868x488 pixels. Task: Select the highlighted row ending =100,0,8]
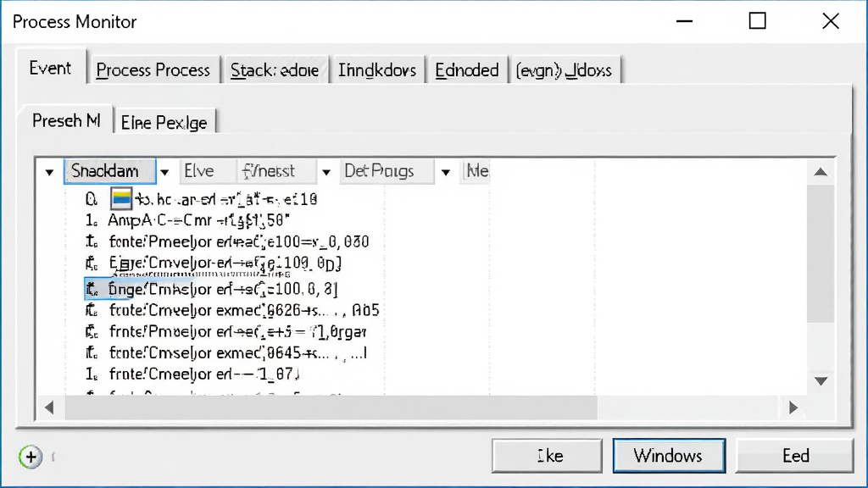(211, 289)
